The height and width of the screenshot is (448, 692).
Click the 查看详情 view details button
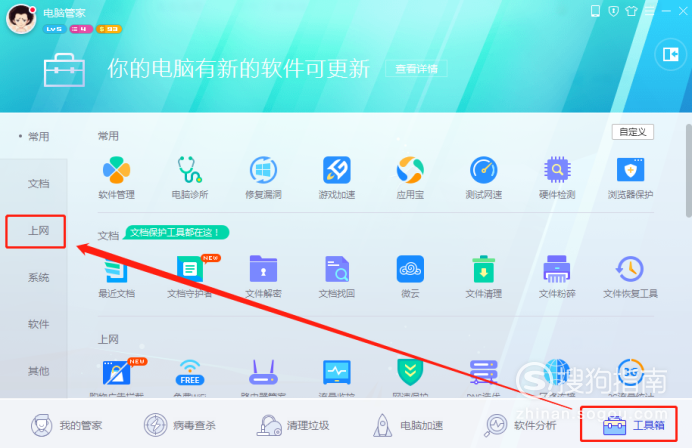pos(416,69)
